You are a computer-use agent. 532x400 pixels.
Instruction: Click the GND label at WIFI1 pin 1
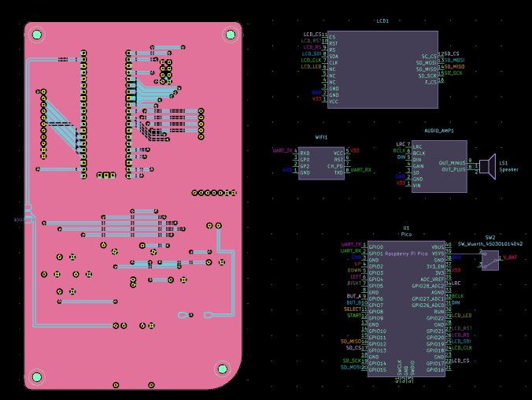pyautogui.click(x=287, y=170)
